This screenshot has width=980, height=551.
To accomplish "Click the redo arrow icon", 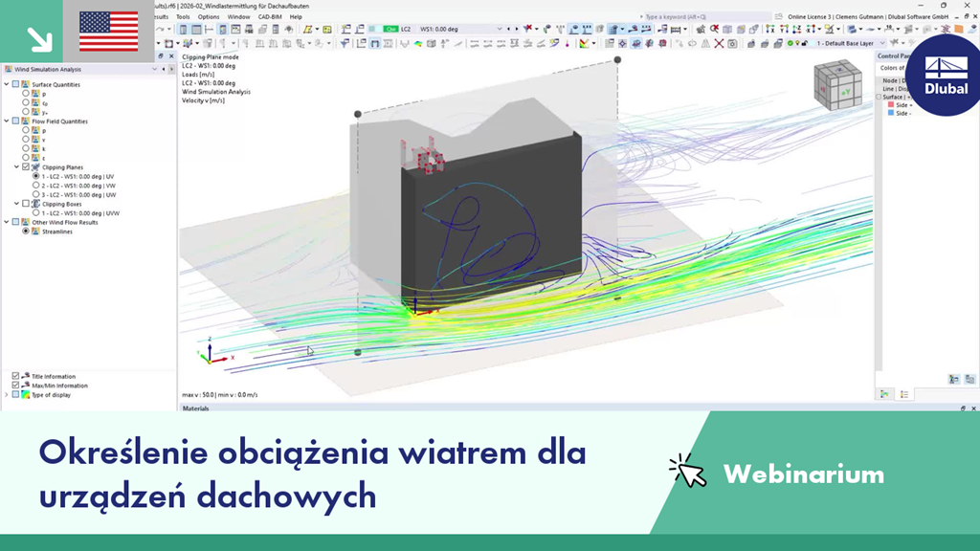I will pyautogui.click(x=160, y=30).
